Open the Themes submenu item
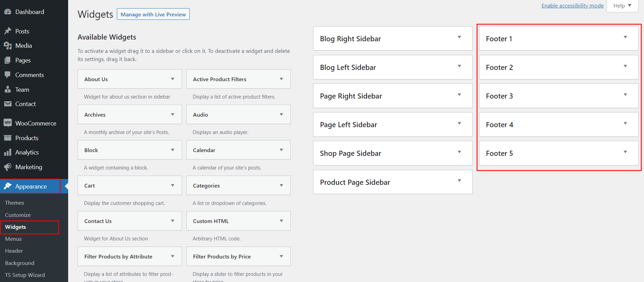 [x=15, y=203]
